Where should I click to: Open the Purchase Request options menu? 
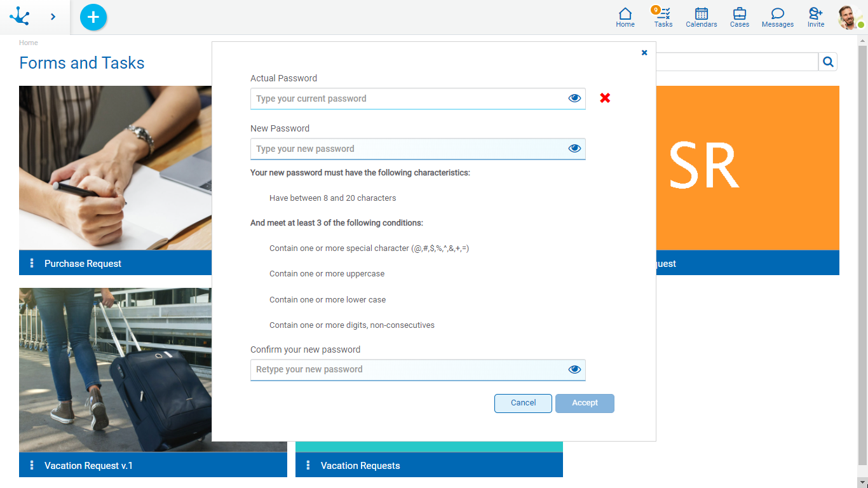pyautogui.click(x=32, y=263)
